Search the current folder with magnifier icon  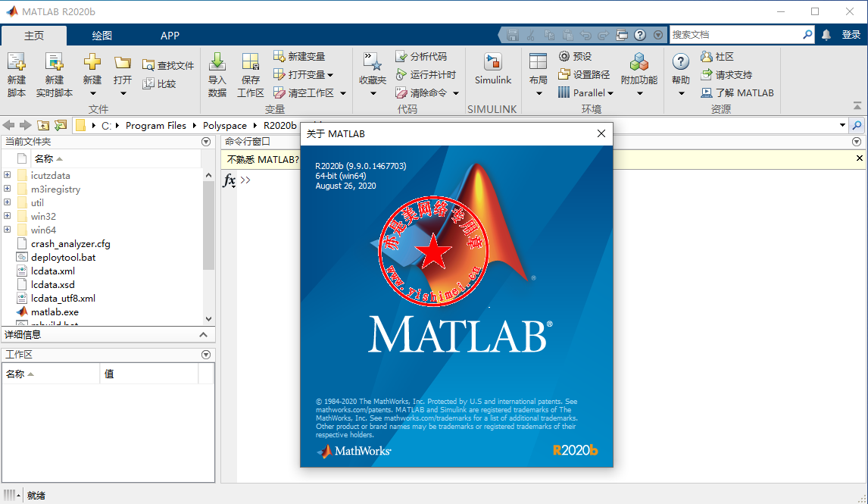(x=857, y=125)
